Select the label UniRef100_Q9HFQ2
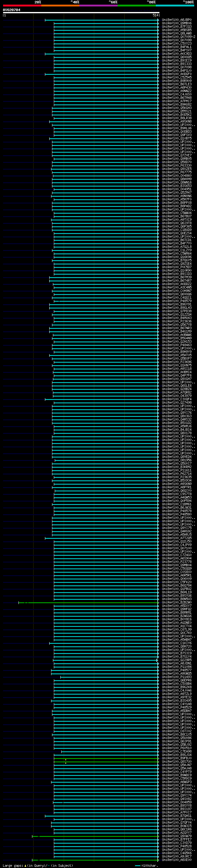197x868 pixels. [x=177, y=609]
